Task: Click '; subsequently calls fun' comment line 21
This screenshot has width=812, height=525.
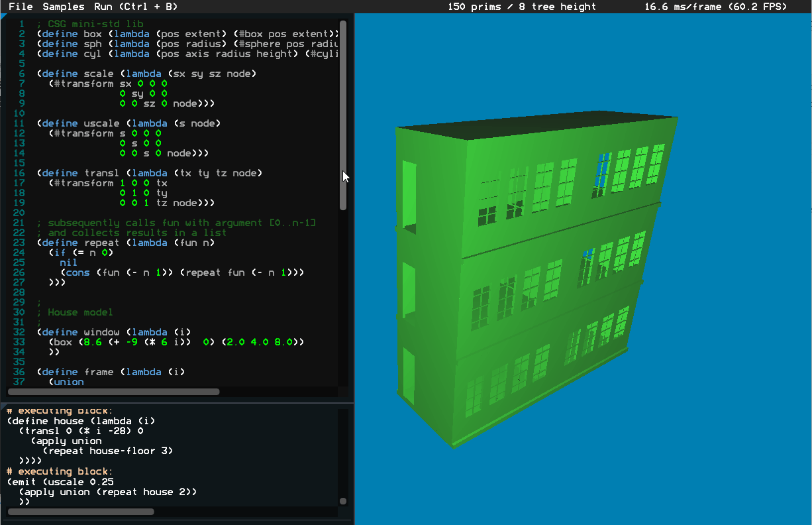Action: pos(176,223)
